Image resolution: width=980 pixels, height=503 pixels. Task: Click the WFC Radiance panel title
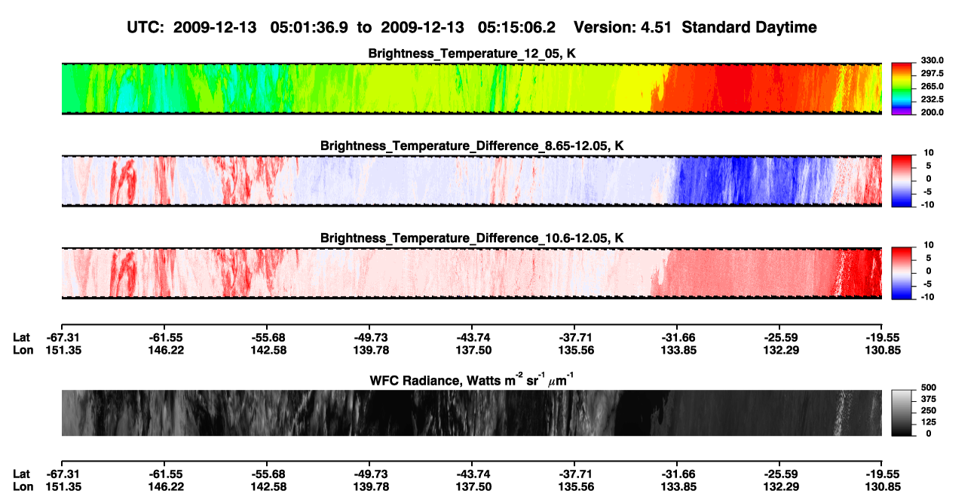[x=472, y=380]
